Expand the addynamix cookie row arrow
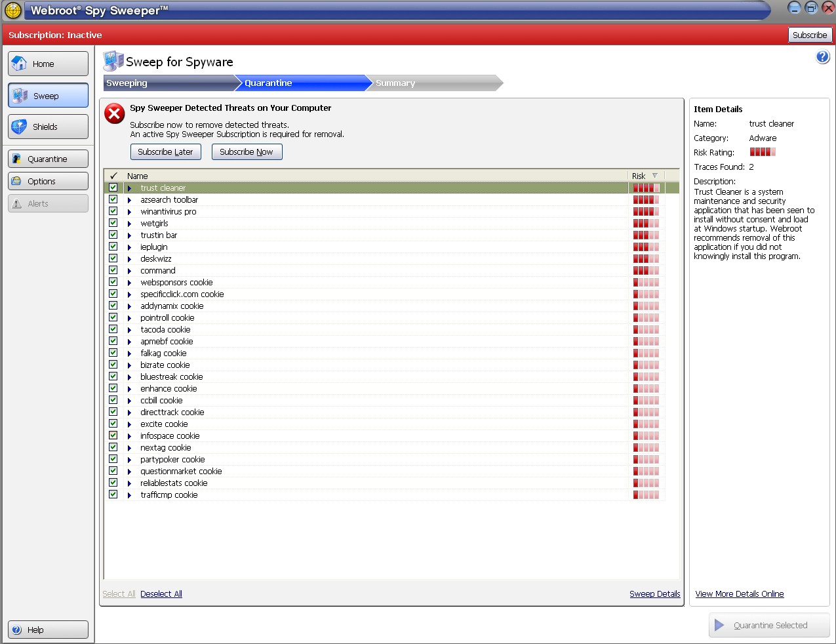The width and height of the screenshot is (836, 644). pos(129,306)
